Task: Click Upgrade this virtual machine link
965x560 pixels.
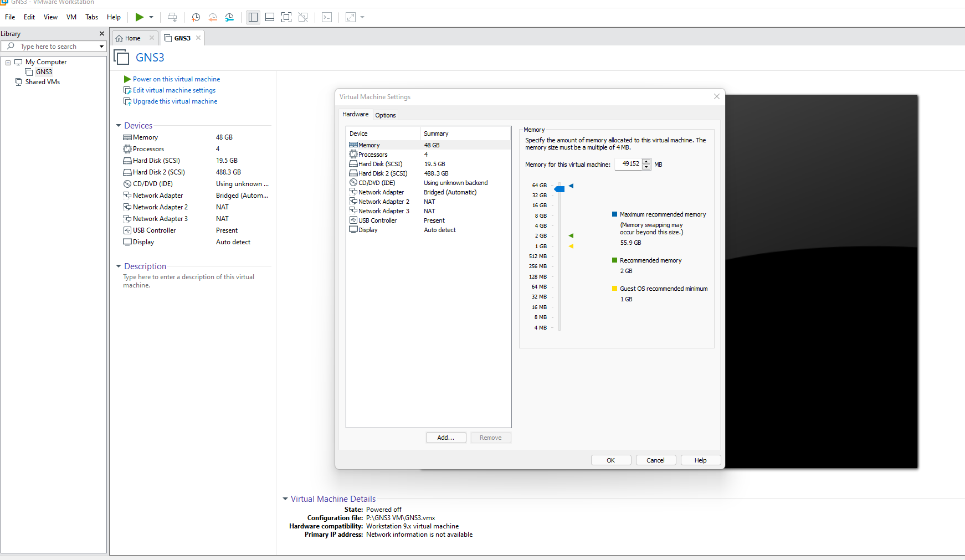Action: [175, 101]
